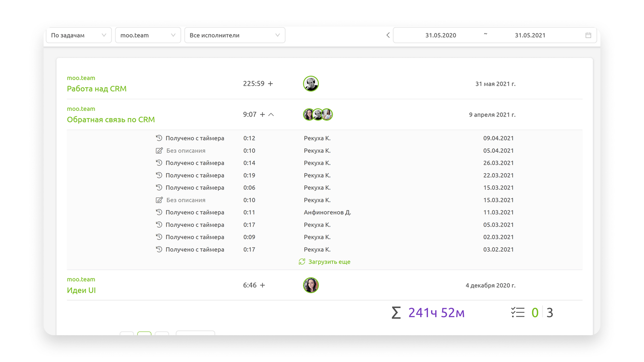Screen dimensions: 644x362
Task: Click timer history icon for 09.04.2021 entry
Action: [159, 138]
